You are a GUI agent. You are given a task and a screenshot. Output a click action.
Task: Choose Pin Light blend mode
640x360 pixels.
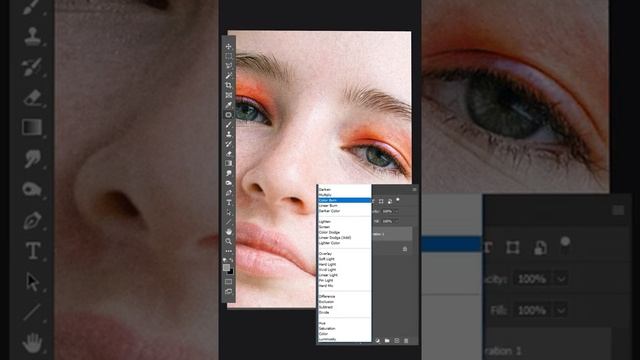[x=326, y=280]
